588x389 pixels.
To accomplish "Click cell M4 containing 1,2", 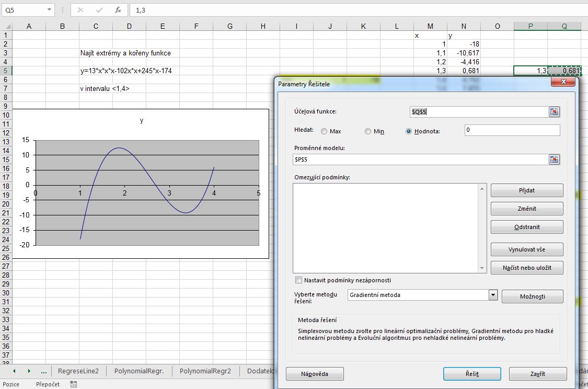I will tap(430, 62).
